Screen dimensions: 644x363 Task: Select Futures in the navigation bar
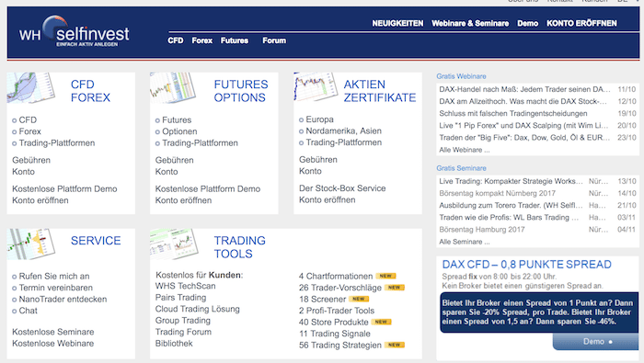click(x=234, y=40)
